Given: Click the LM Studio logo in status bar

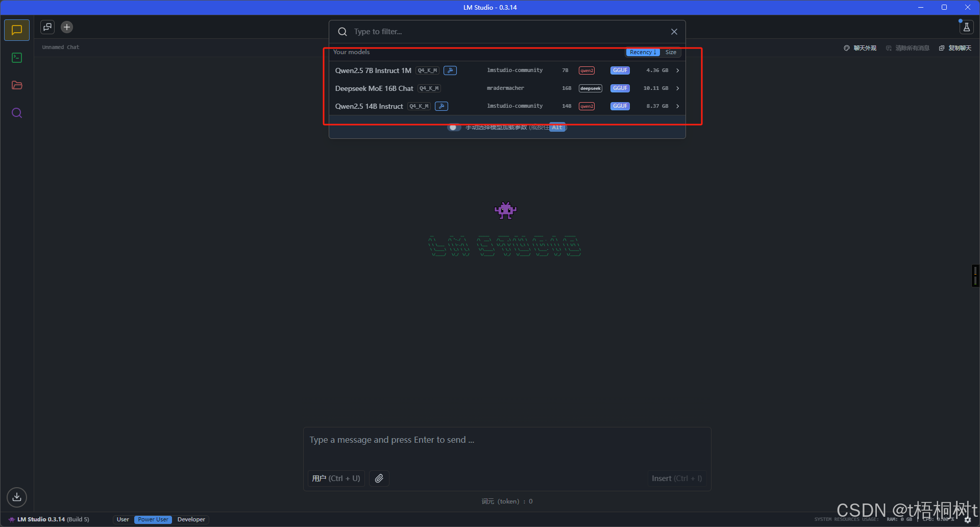Looking at the screenshot, I should point(11,519).
